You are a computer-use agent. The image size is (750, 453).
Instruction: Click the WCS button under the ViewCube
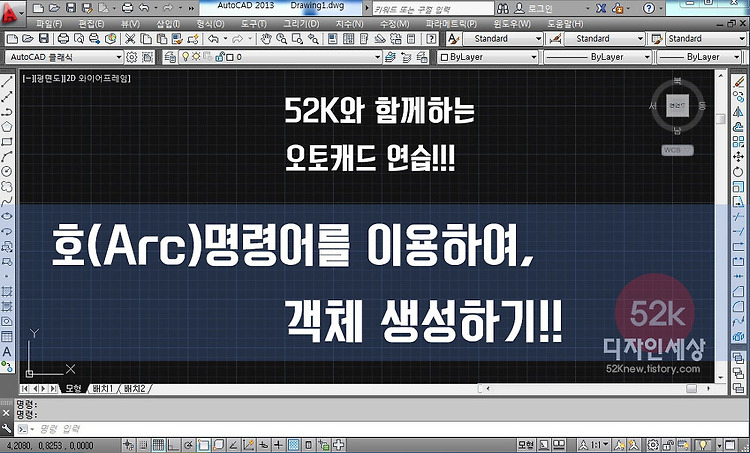click(x=677, y=150)
